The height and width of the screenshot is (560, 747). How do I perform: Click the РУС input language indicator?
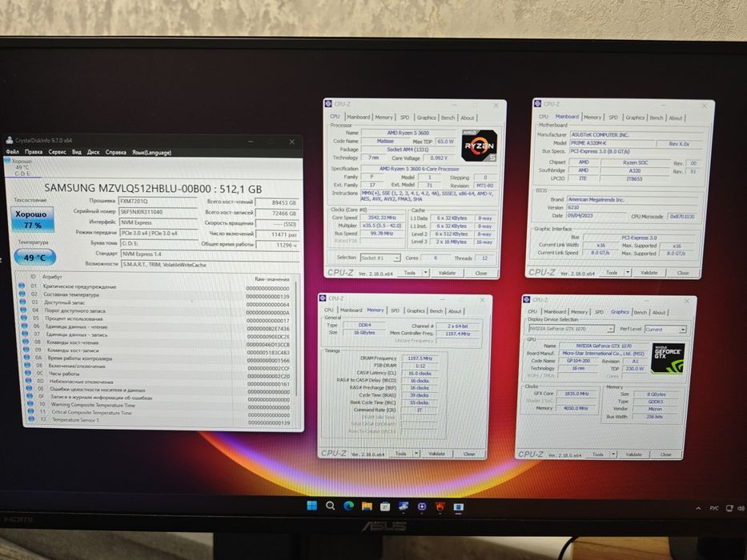tap(713, 508)
